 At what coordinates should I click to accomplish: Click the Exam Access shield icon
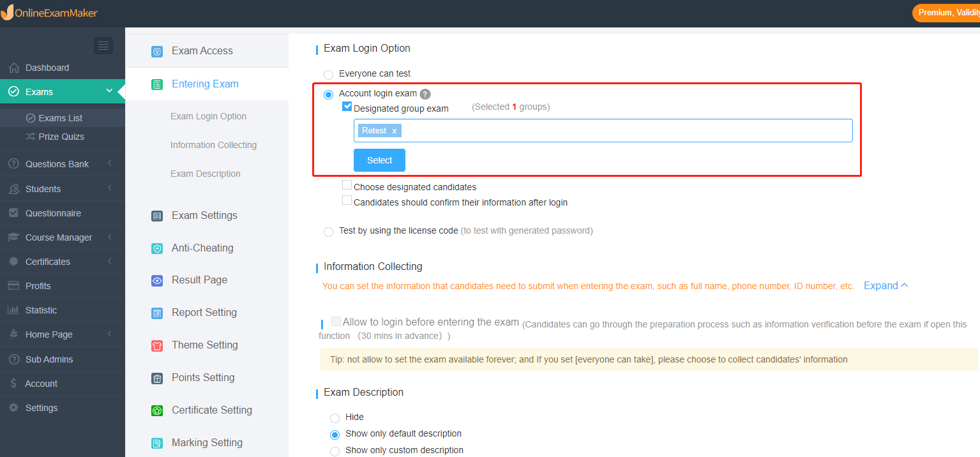point(157,52)
